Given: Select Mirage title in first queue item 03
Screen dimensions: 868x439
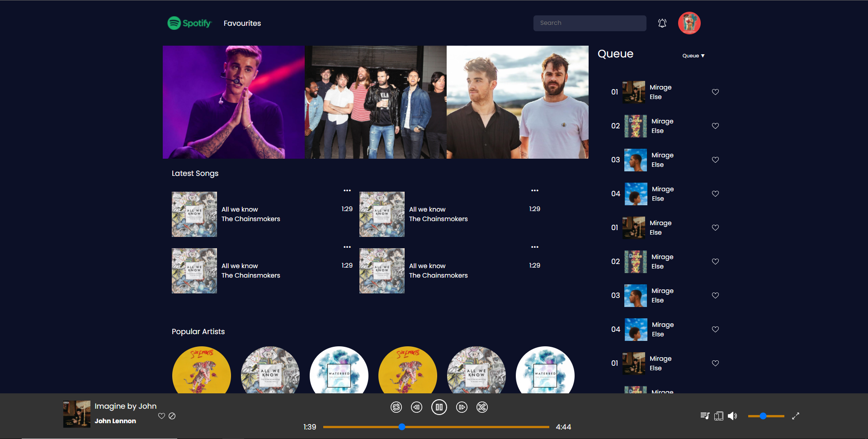Looking at the screenshot, I should [662, 155].
